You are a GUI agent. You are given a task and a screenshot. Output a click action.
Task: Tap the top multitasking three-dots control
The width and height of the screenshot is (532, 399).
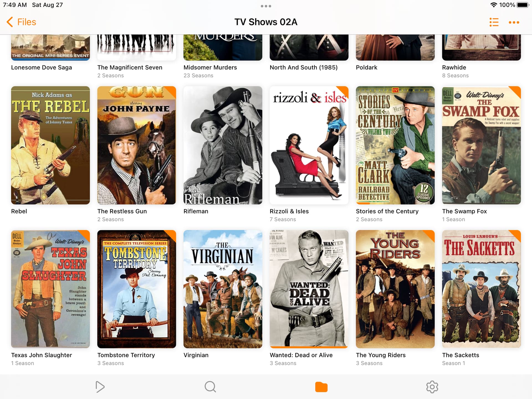click(266, 6)
